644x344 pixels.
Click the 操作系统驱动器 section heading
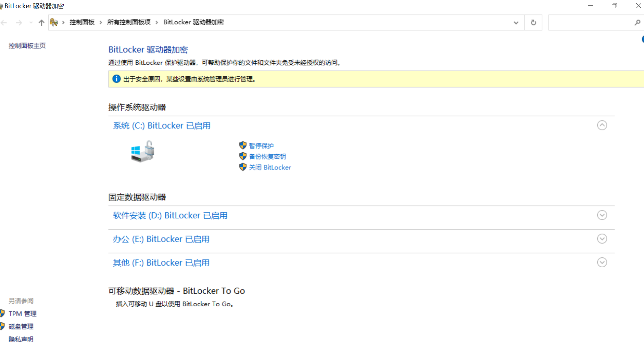click(x=137, y=107)
